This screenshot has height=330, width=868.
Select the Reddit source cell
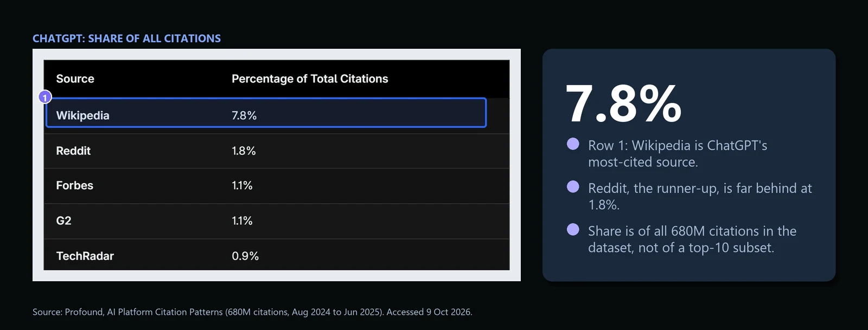[73, 151]
